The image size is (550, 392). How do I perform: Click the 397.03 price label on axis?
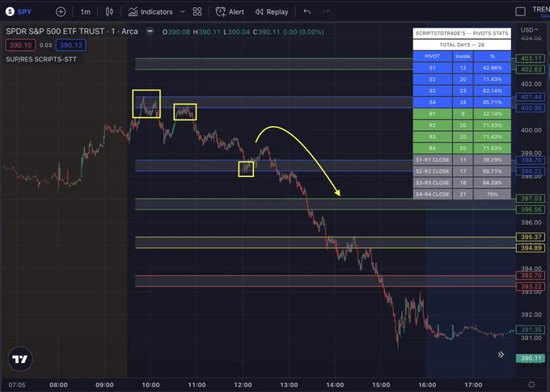click(x=531, y=199)
